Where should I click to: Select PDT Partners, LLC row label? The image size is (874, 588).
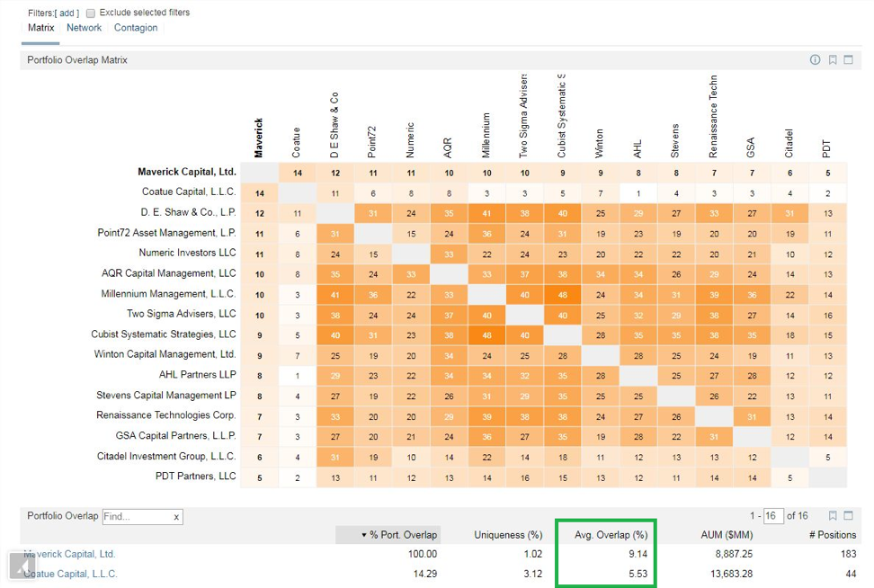coord(196,477)
